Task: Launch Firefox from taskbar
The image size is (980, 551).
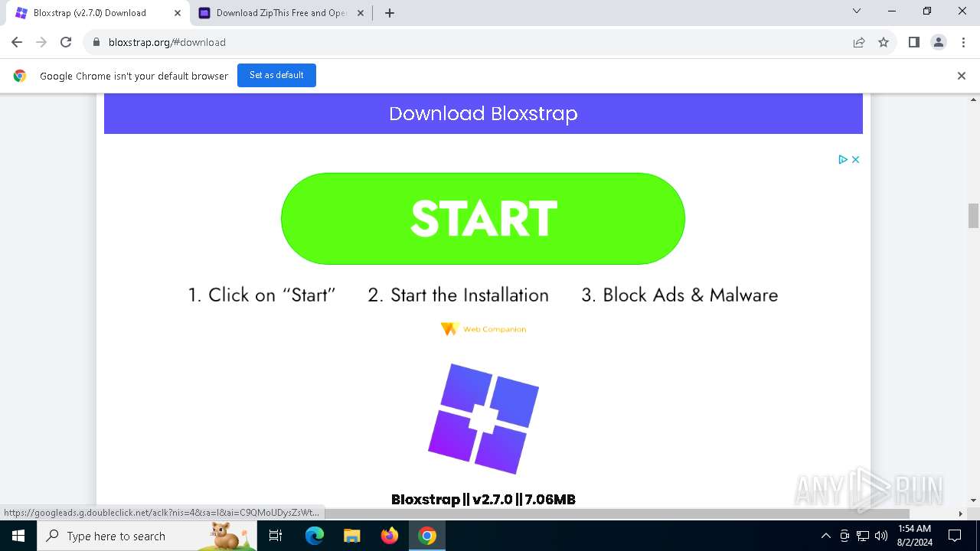Action: point(390,536)
